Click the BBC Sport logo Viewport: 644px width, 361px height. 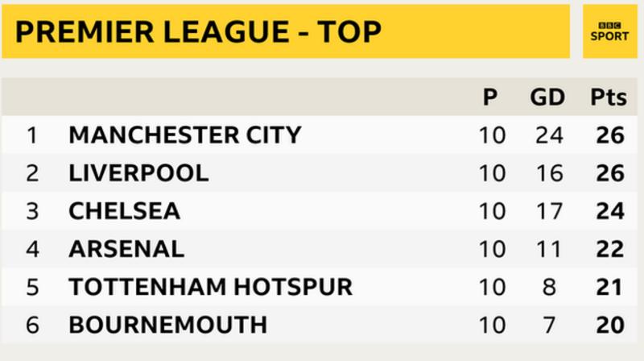click(609, 31)
